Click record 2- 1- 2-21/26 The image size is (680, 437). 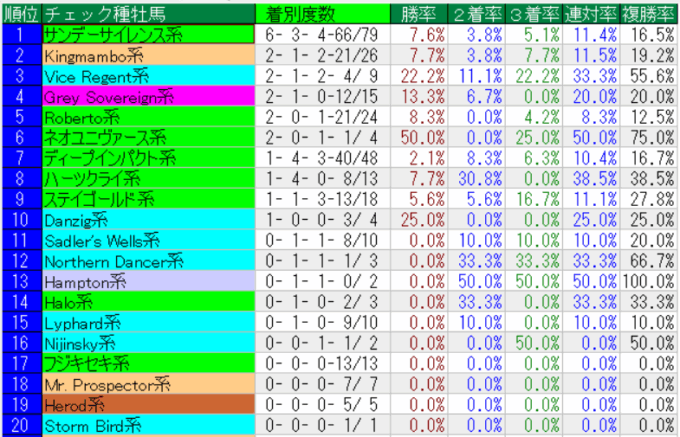tap(323, 55)
